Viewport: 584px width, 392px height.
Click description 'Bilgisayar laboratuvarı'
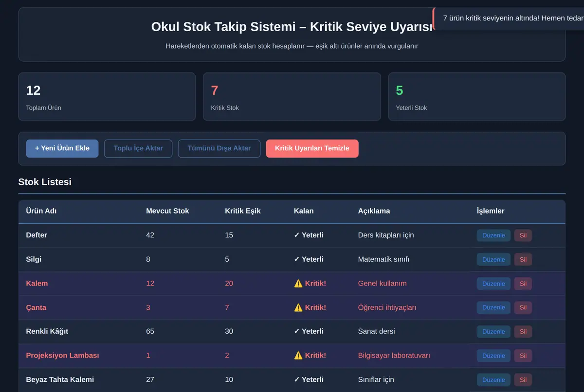(394, 356)
